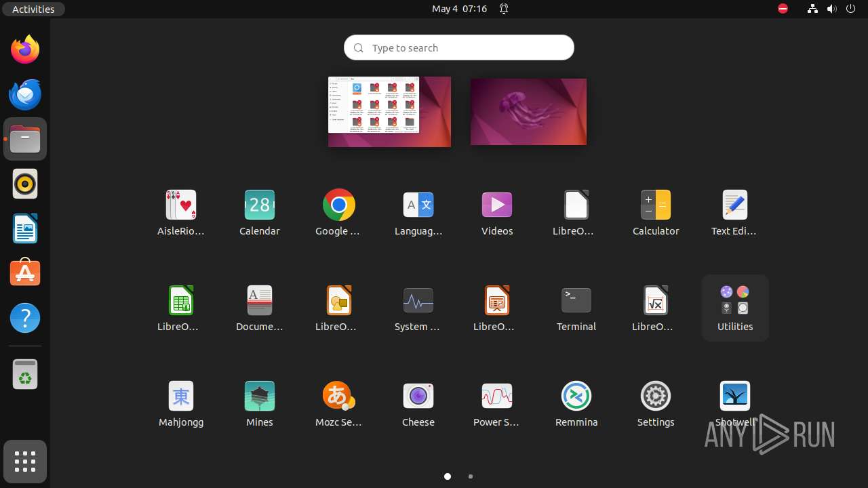The image size is (868, 488).
Task: Open Language Support app
Action: point(418,213)
